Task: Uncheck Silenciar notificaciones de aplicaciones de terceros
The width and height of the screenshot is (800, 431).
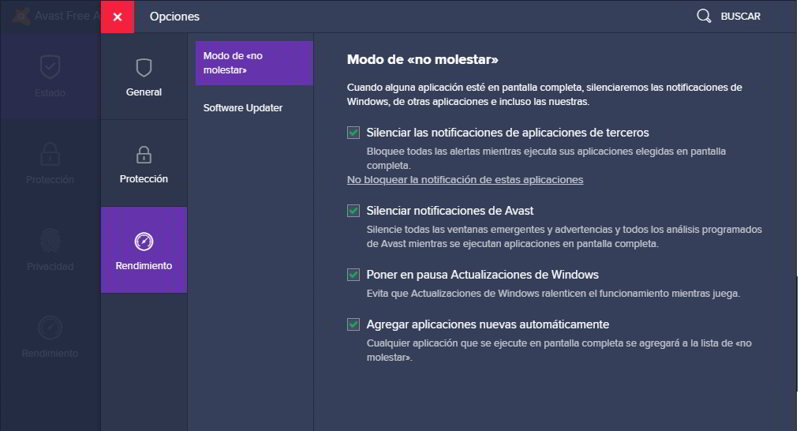Action: click(353, 133)
